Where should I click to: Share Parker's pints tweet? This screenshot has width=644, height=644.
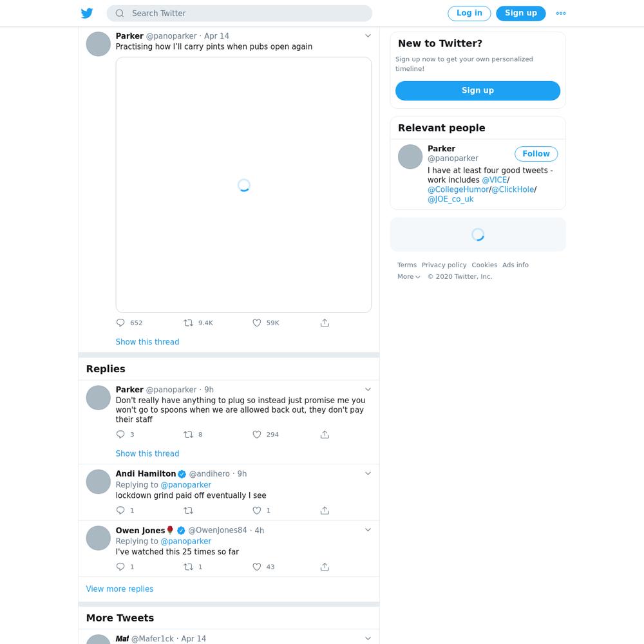pos(325,323)
